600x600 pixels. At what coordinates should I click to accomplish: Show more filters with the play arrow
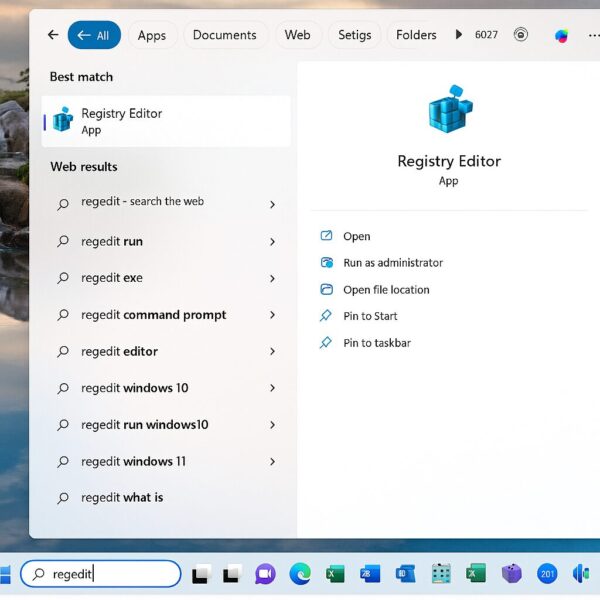[x=458, y=35]
